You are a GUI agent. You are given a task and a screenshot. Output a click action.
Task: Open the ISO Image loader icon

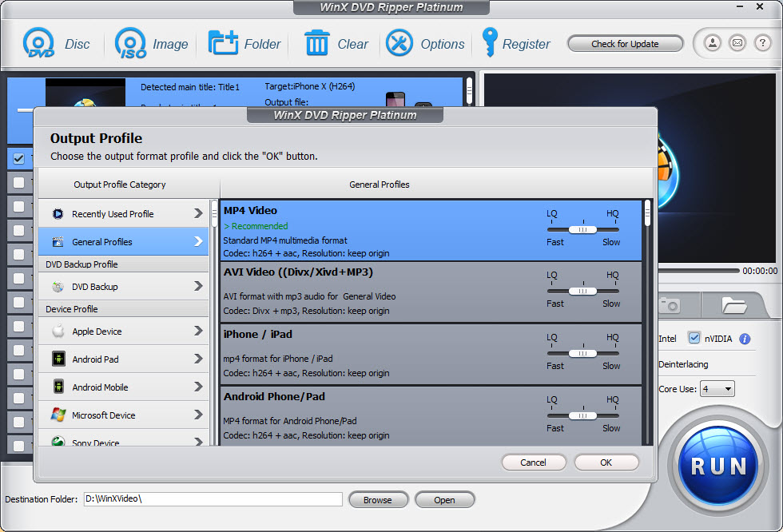(130, 43)
